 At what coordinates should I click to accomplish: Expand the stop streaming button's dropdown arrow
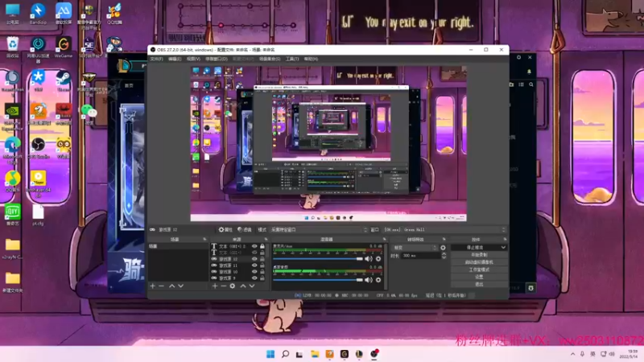pos(503,248)
